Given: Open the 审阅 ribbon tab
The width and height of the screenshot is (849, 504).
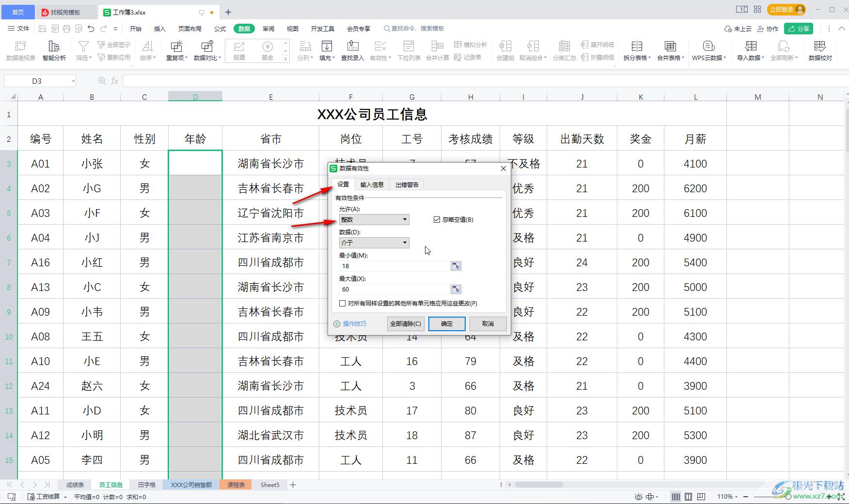Looking at the screenshot, I should point(268,29).
